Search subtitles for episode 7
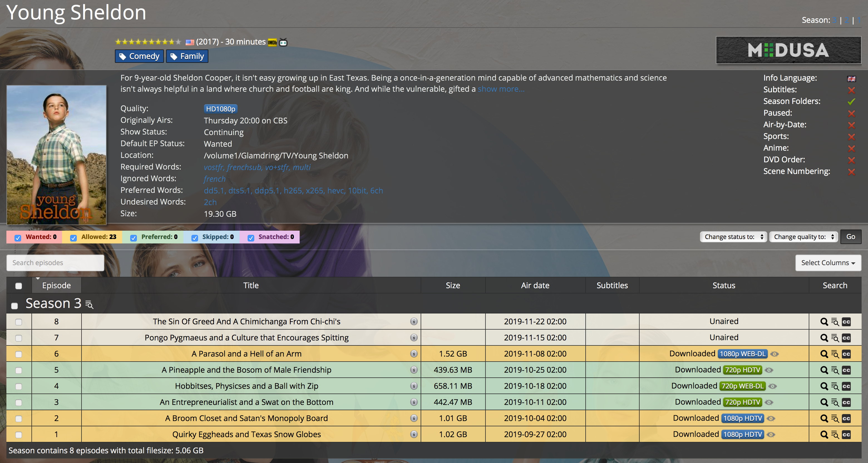This screenshot has height=463, width=868. point(846,338)
